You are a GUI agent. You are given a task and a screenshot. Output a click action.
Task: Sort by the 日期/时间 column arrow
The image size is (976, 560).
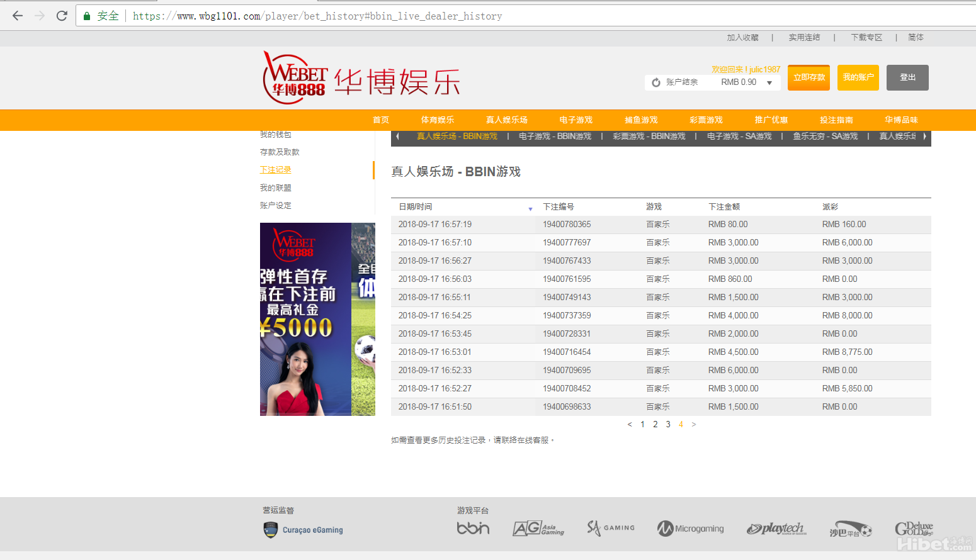530,208
